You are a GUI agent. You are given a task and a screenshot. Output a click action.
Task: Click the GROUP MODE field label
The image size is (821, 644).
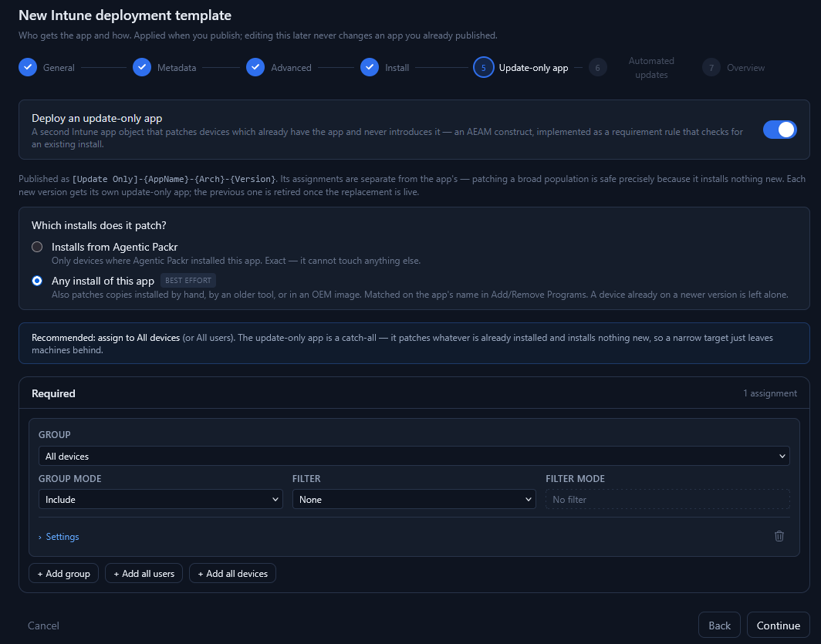pos(70,479)
